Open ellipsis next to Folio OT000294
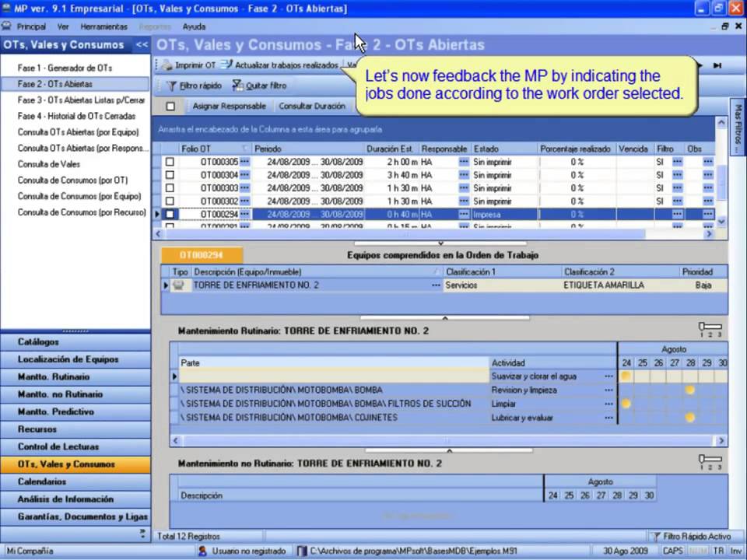 point(244,215)
